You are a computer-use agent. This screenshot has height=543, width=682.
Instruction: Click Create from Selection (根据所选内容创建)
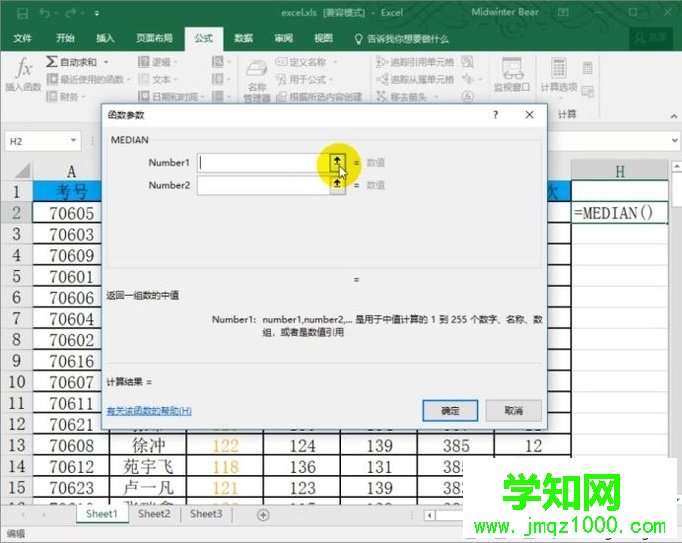coord(319,96)
